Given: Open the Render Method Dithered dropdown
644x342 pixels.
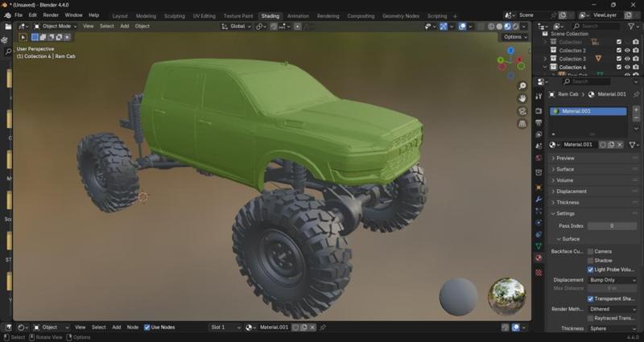Looking at the screenshot, I should click(x=613, y=309).
